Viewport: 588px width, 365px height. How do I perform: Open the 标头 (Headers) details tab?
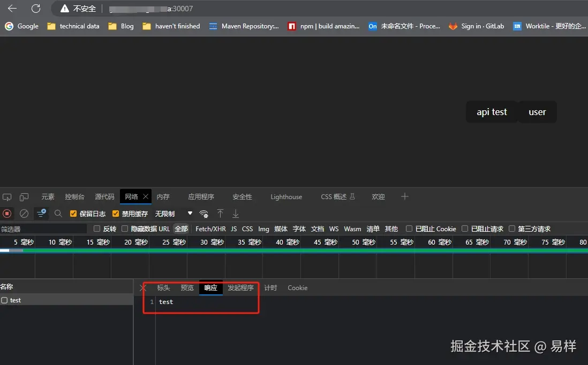coord(163,288)
